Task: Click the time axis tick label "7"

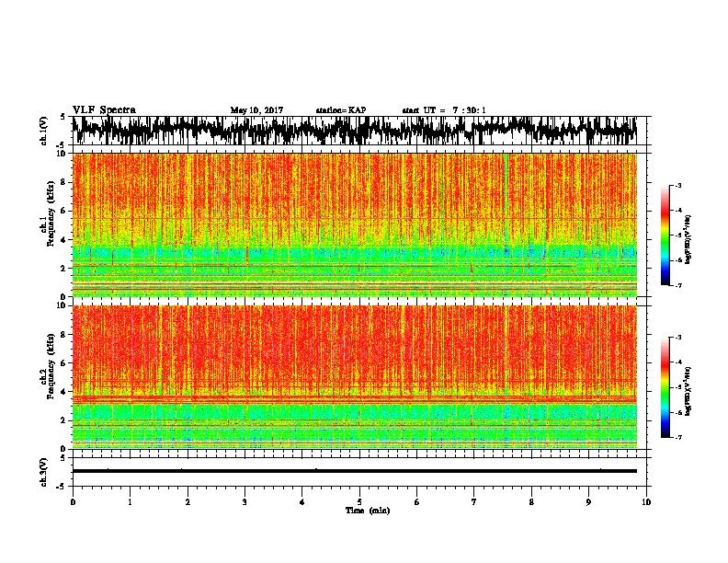Action: click(x=474, y=502)
